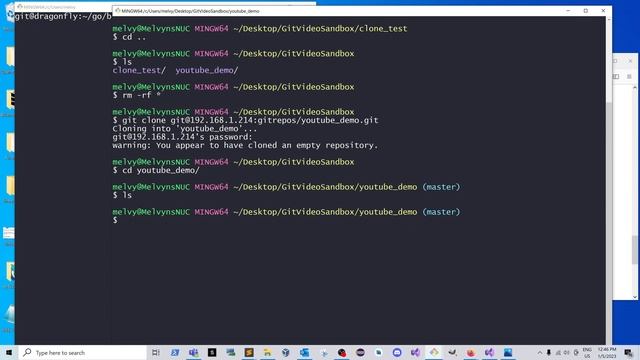Viewport: 640px width, 360px height.
Task: Click the 'Cloning into youtube_demo' line
Action: click(x=185, y=129)
